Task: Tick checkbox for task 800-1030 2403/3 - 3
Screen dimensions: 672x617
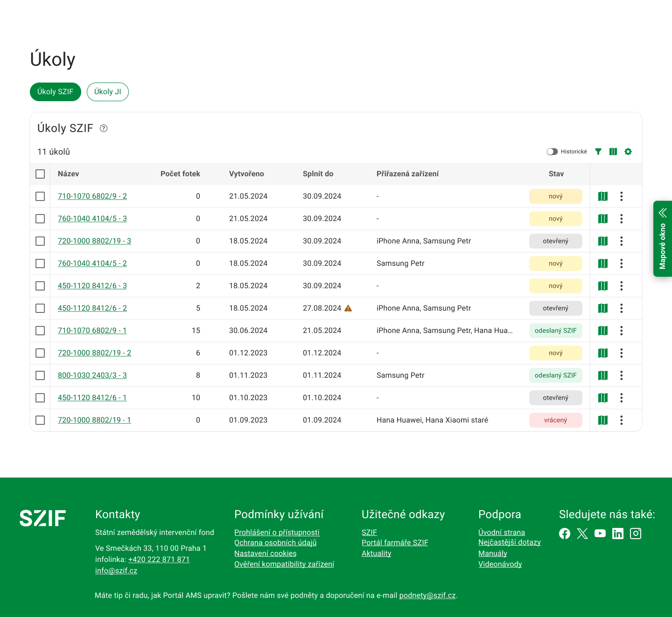Action: pos(40,375)
